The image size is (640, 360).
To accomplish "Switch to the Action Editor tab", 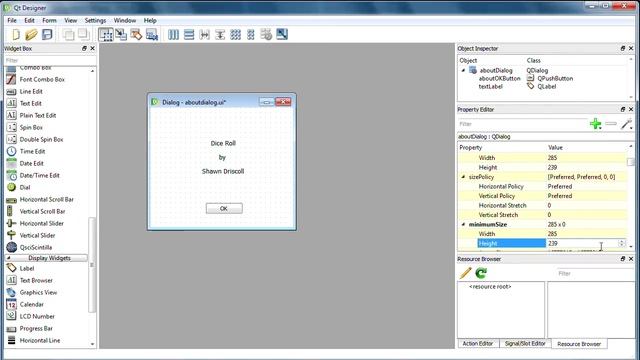I will click(478, 344).
